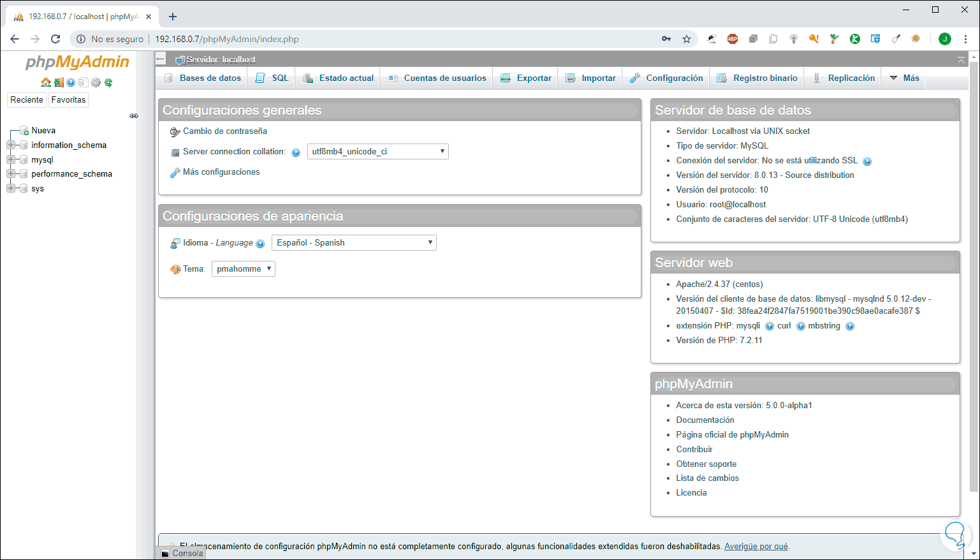
Task: Select the Importar tab
Action: [590, 78]
